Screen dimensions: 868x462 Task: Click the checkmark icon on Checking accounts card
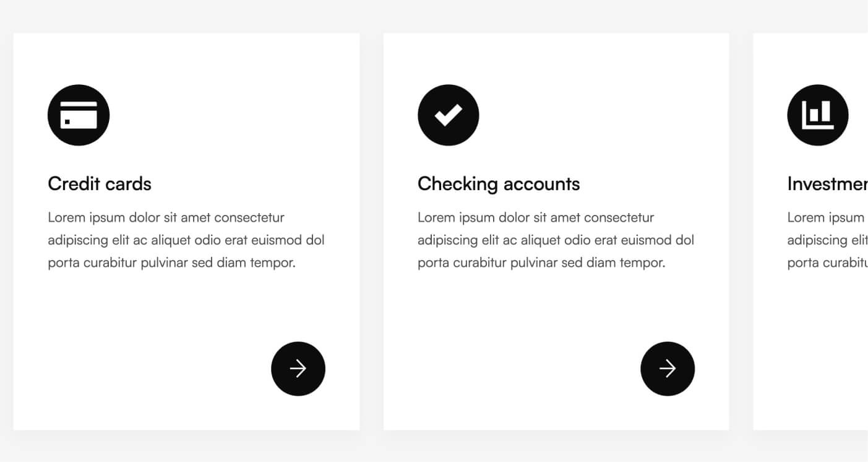(x=448, y=115)
